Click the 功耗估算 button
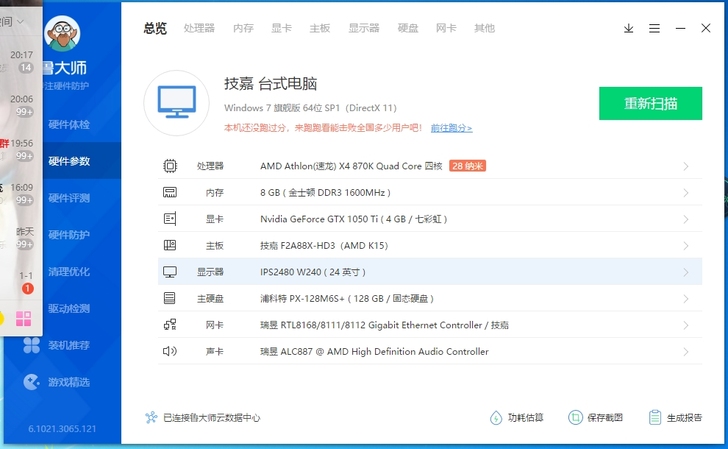Image resolution: width=728 pixels, height=449 pixels. (516, 417)
